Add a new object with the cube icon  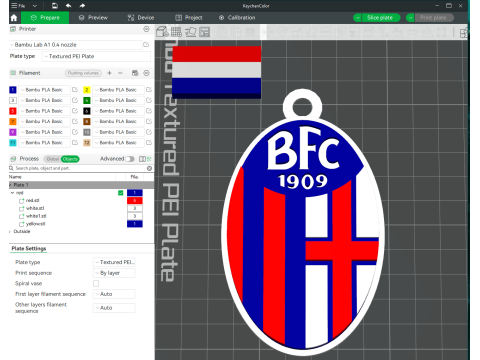pyautogui.click(x=162, y=32)
